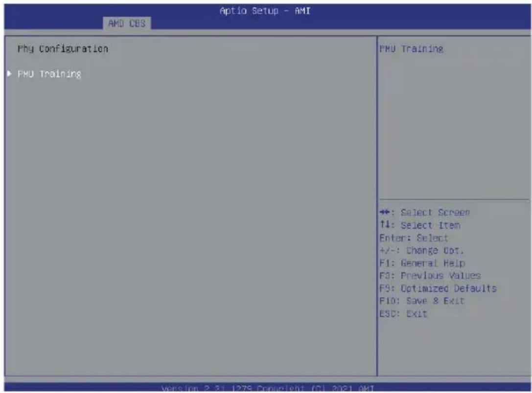Expand the PMU Training arrow

[x=9, y=73]
